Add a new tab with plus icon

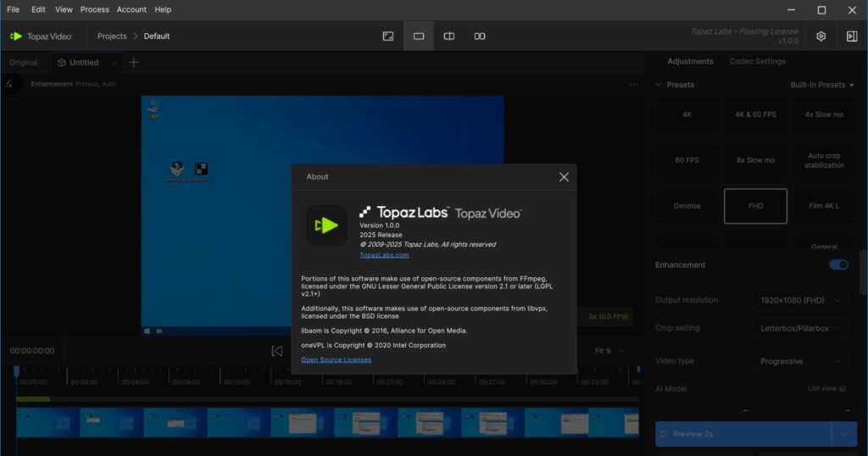pyautogui.click(x=133, y=63)
